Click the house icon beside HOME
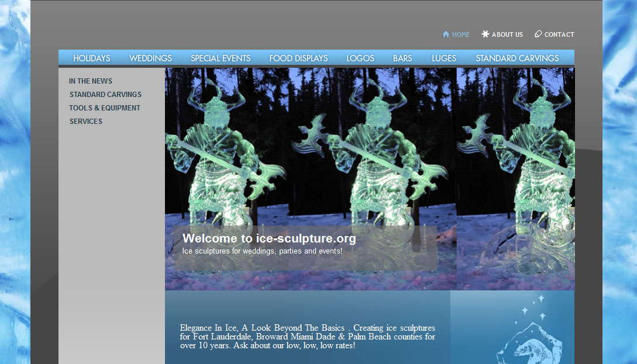The height and width of the screenshot is (364, 637). click(445, 34)
